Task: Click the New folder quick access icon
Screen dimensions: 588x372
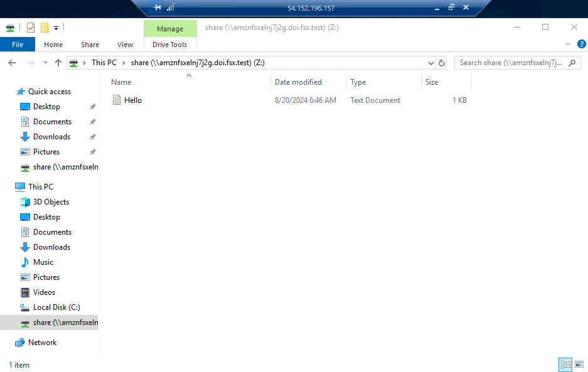Action: click(45, 28)
